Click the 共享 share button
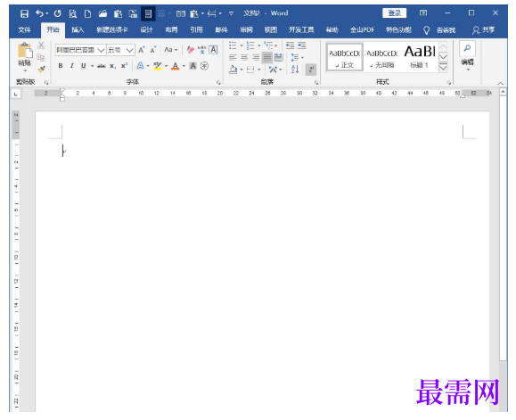 tap(483, 30)
